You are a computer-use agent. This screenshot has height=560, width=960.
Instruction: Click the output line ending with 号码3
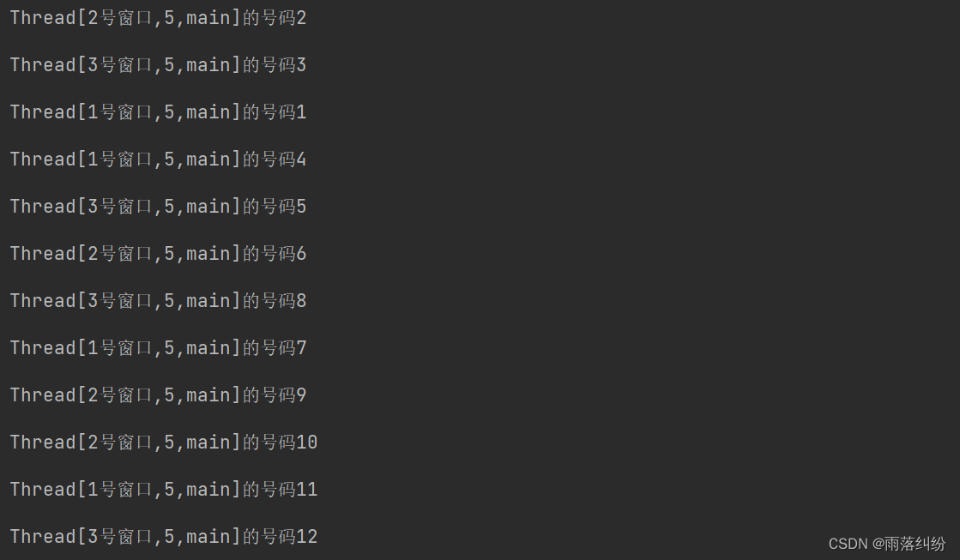click(158, 65)
